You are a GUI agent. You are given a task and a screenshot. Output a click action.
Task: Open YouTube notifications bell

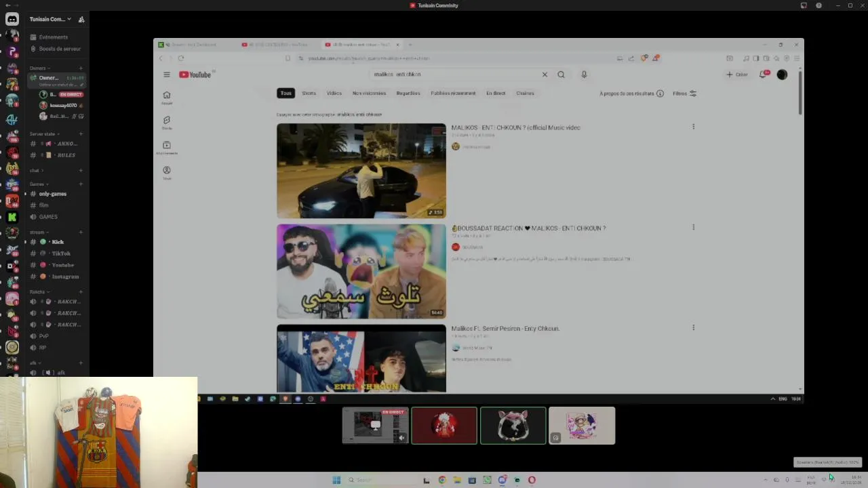pos(763,75)
